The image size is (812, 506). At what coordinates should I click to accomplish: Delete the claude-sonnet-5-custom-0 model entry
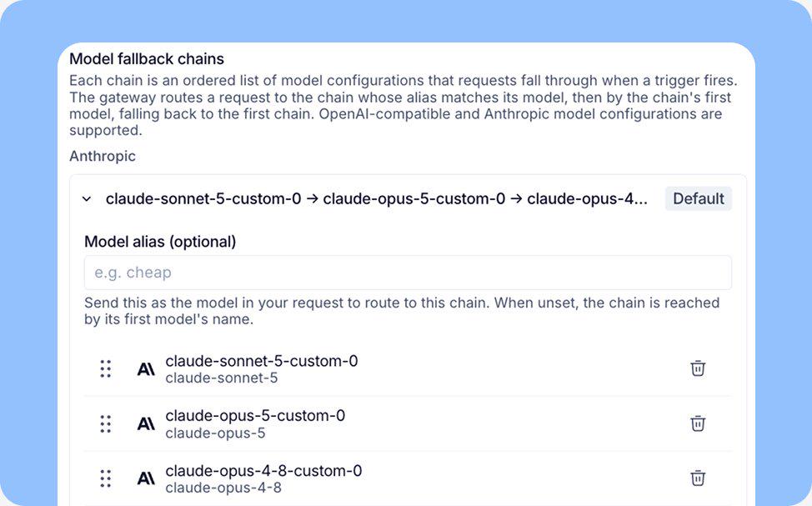tap(698, 368)
